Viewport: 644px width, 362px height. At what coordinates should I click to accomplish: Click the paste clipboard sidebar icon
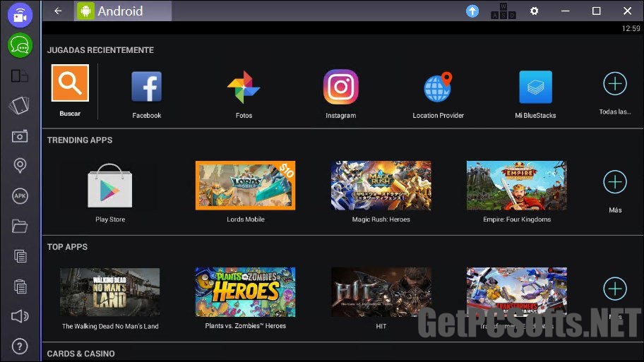pyautogui.click(x=20, y=286)
